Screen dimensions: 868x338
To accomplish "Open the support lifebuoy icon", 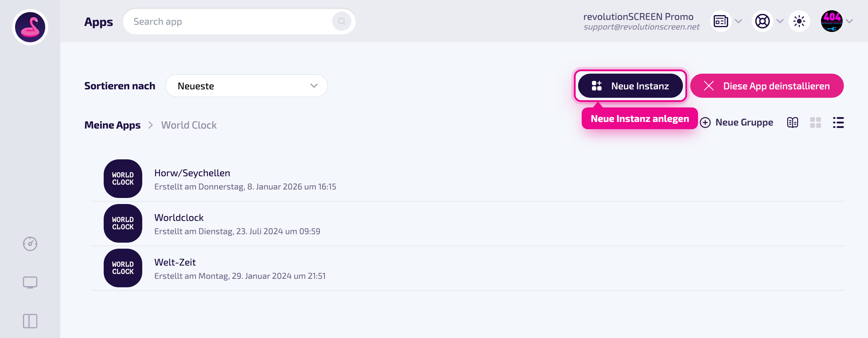I will pos(762,21).
